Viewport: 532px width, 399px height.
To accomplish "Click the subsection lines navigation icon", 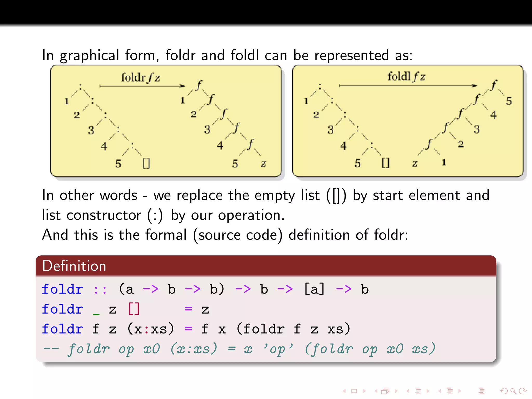I will point(418,391).
